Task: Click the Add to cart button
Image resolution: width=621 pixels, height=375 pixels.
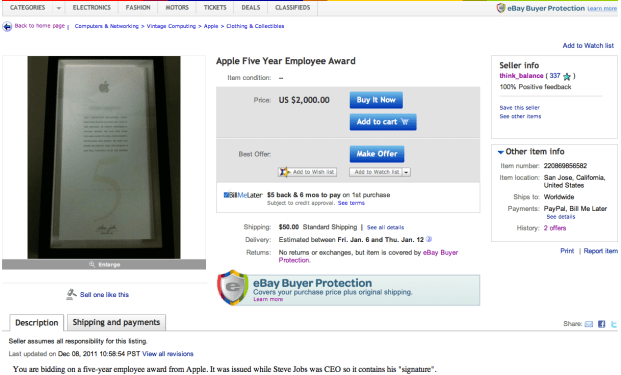Action: point(383,122)
